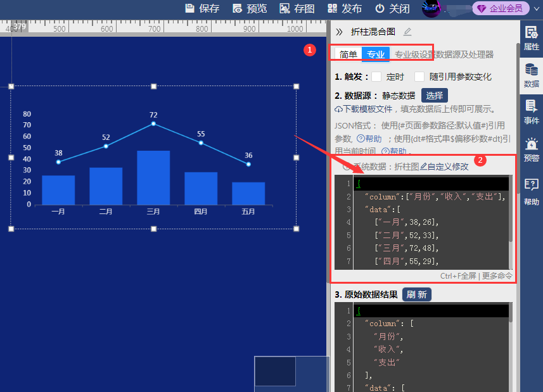
Task: Click the 存图 (Save image) icon
Action: click(284, 8)
